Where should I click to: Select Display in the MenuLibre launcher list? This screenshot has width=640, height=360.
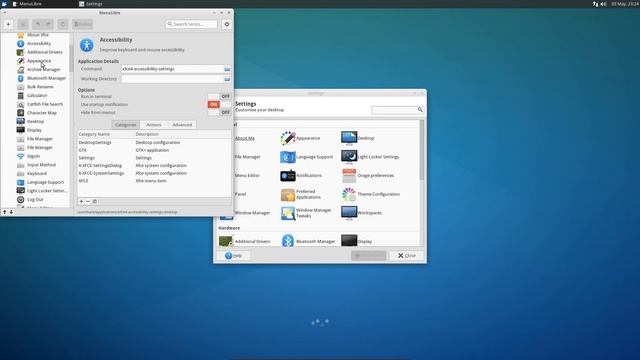pos(34,130)
